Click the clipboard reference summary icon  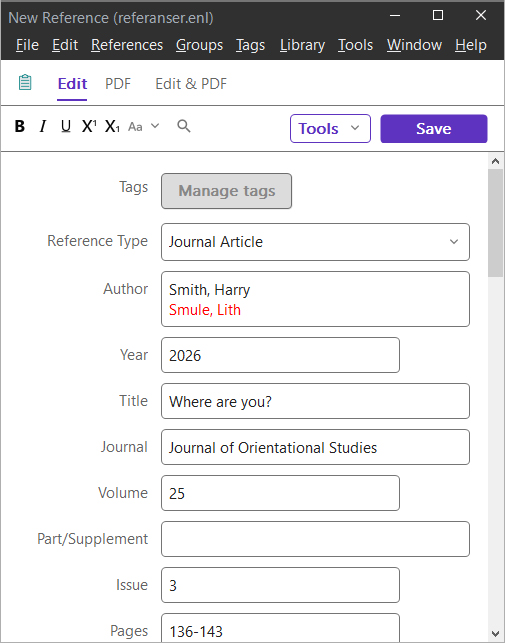tap(25, 82)
